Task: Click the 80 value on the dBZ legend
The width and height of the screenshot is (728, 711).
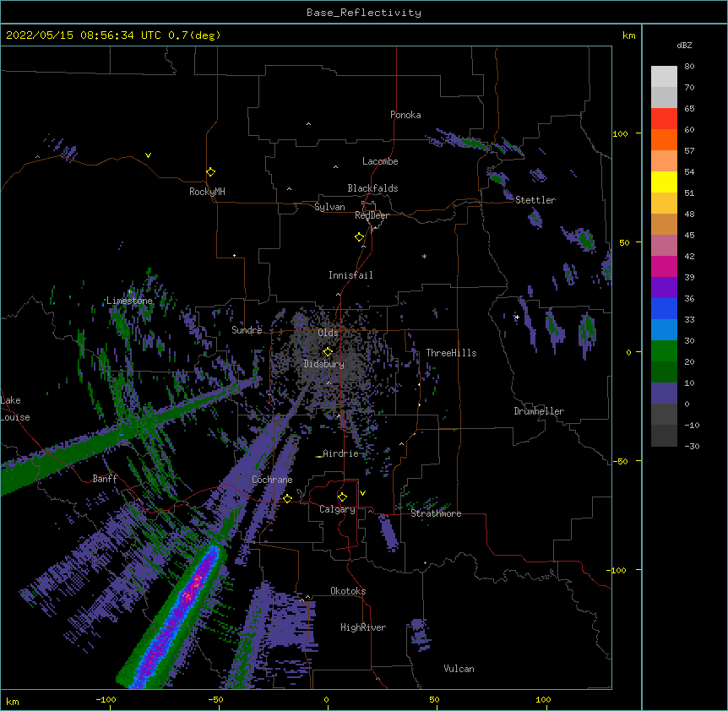Action: (689, 67)
